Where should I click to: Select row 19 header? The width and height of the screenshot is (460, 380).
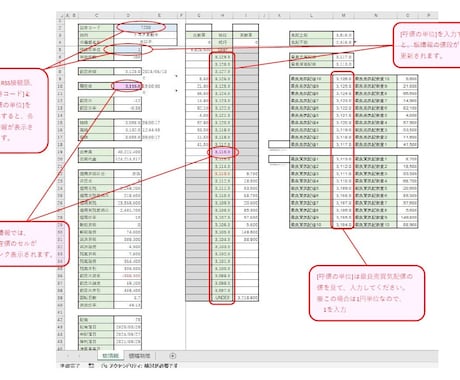coord(60,152)
